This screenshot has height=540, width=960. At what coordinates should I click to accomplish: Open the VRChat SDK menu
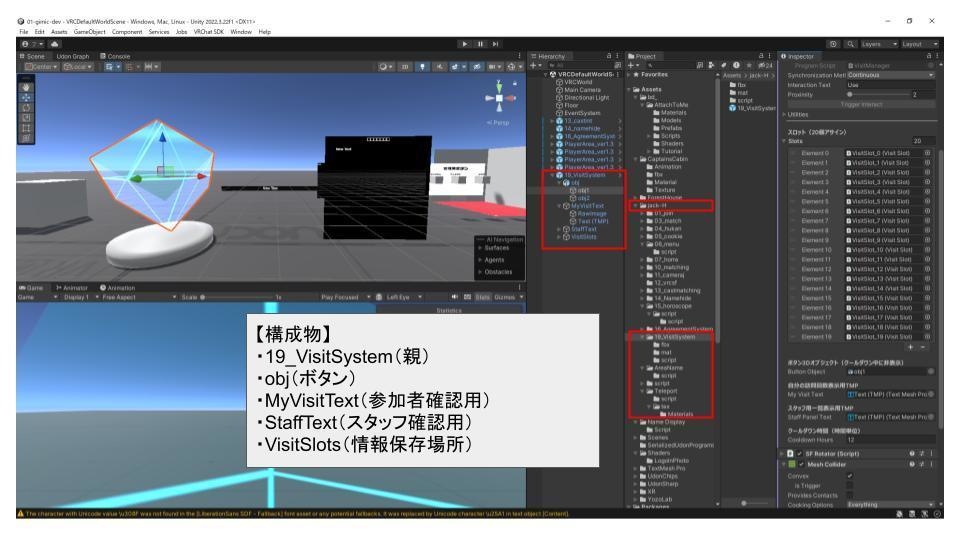208,32
